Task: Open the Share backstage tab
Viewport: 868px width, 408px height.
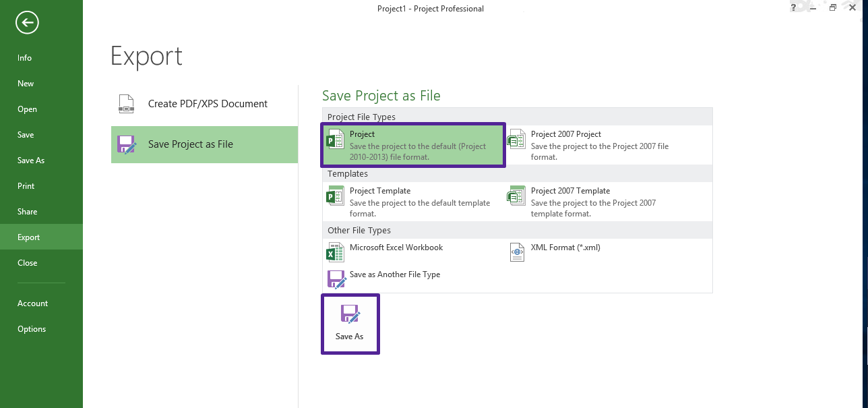Action: 41,212
